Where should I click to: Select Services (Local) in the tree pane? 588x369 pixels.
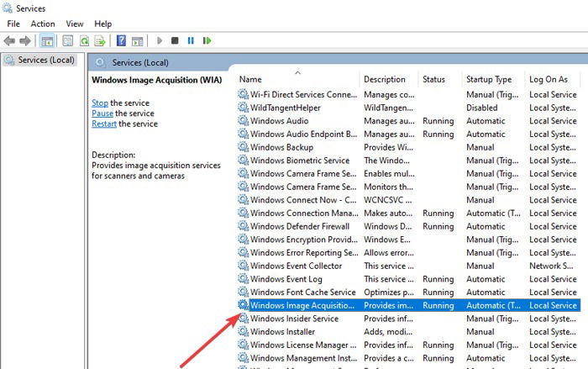coord(46,60)
